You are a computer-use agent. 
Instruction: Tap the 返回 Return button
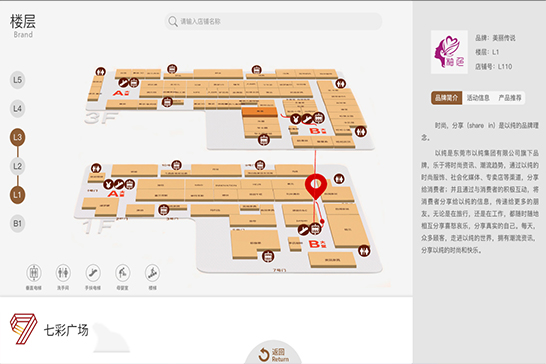click(x=273, y=354)
